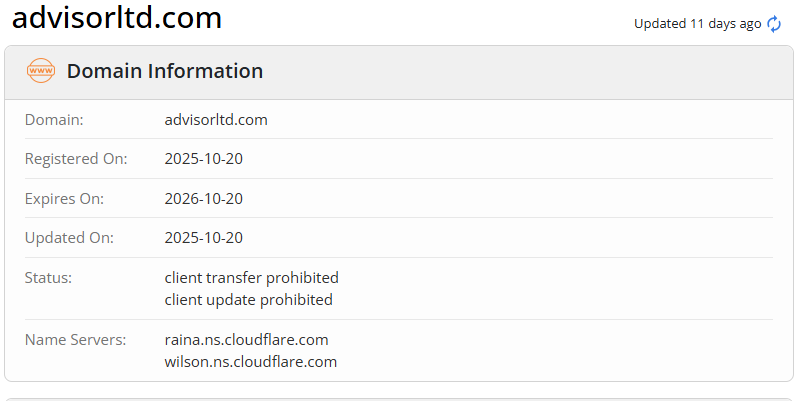Screen dimensions: 801x401
Task: Click "client update prohibited" status
Action: click(x=249, y=299)
